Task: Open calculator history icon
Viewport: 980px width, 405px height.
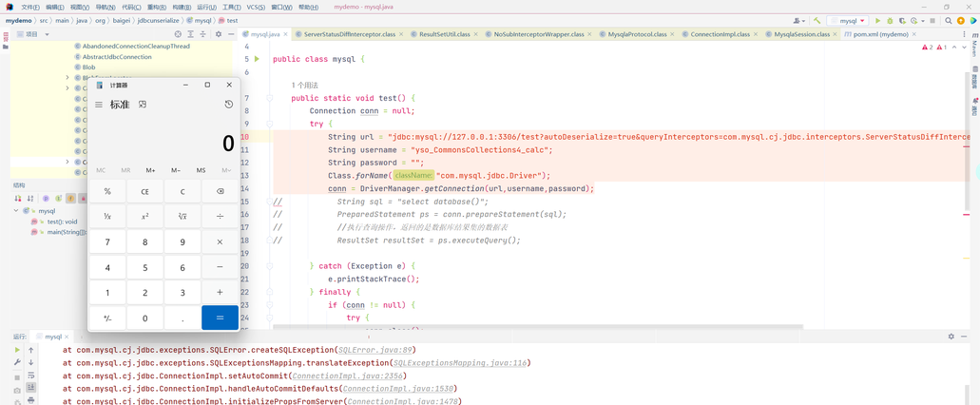Action: click(228, 105)
